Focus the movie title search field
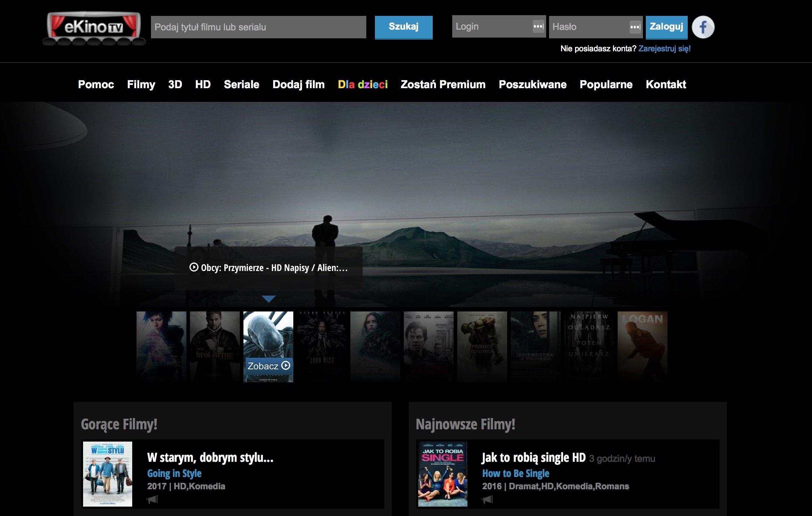Viewport: 812px width, 516px height. coord(259,27)
